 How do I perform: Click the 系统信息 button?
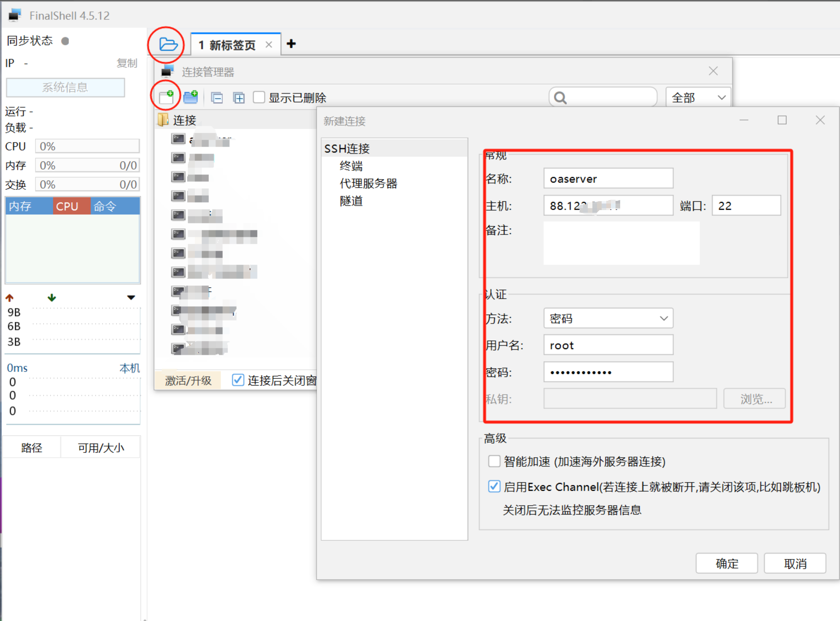[x=65, y=87]
